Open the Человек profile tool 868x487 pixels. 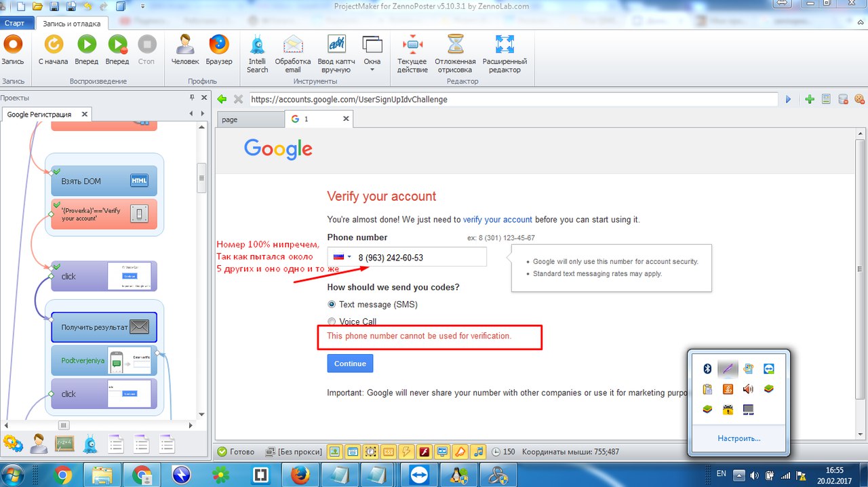185,51
